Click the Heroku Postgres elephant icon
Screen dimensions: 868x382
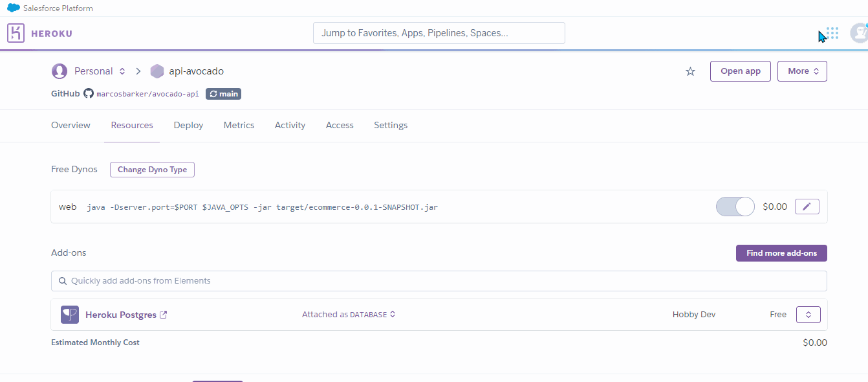coord(70,315)
